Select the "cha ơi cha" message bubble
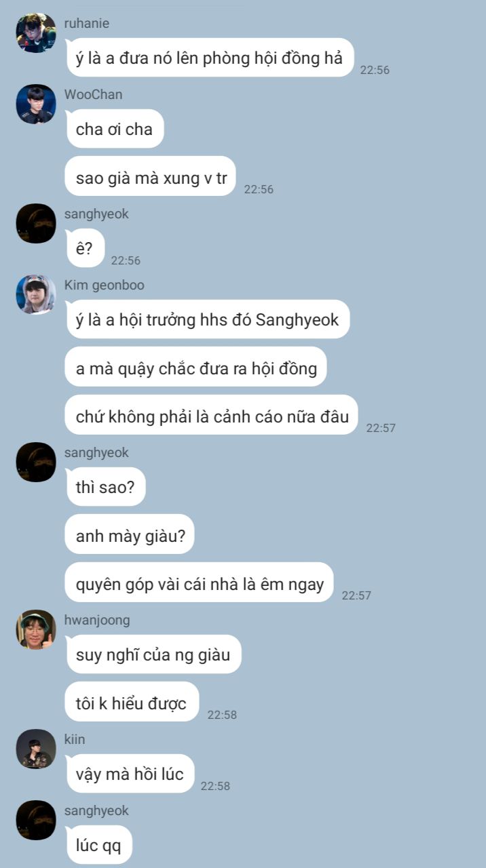The width and height of the screenshot is (486, 868). [x=115, y=129]
